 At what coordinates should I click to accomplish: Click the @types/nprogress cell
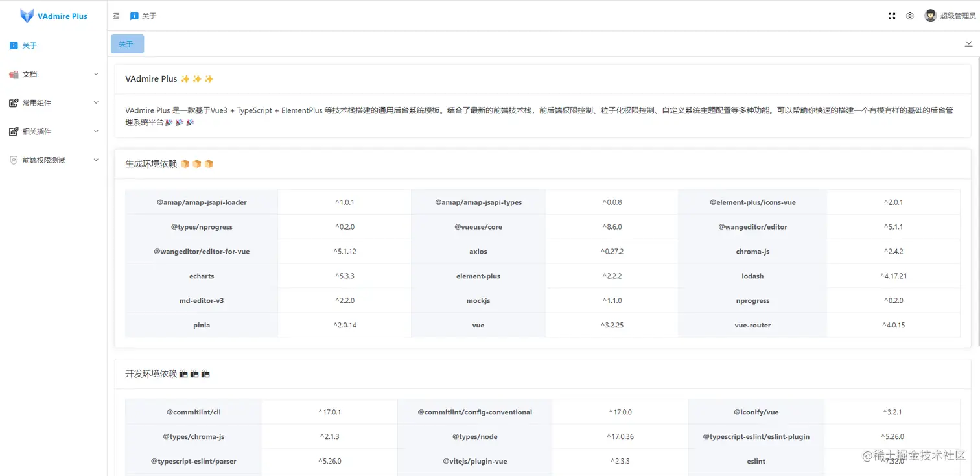point(202,227)
